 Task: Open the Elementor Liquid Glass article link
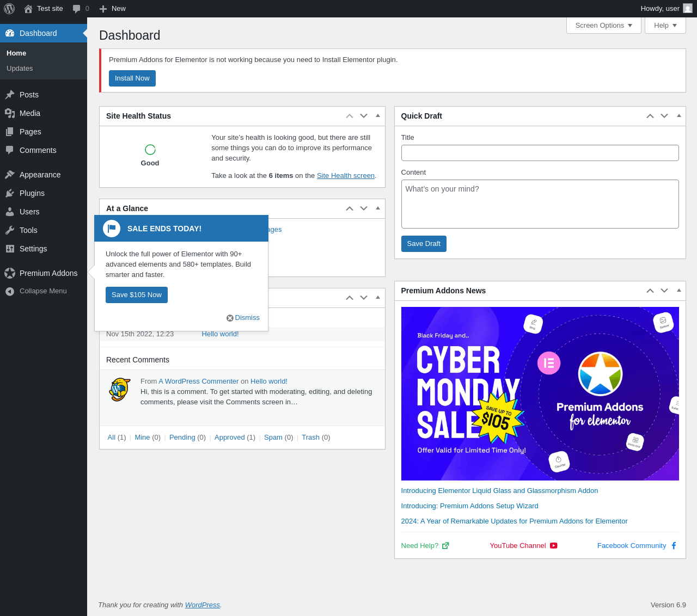tap(499, 491)
